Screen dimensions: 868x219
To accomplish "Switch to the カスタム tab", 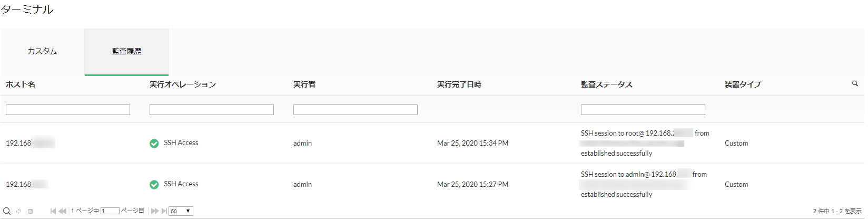I will coord(42,51).
